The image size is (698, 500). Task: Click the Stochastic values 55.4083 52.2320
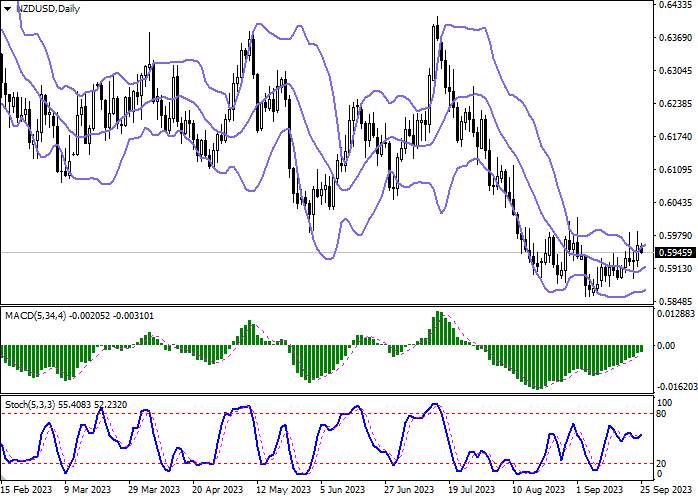click(x=93, y=405)
